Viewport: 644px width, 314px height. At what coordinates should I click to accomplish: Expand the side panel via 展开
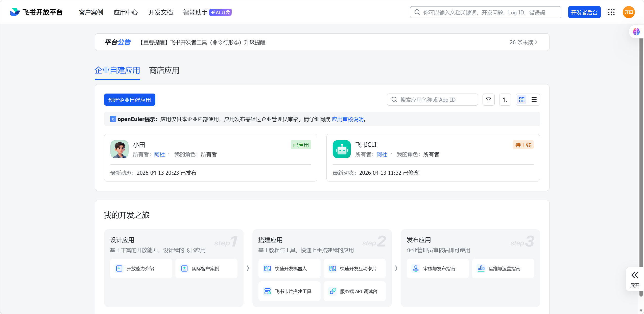[x=635, y=279]
